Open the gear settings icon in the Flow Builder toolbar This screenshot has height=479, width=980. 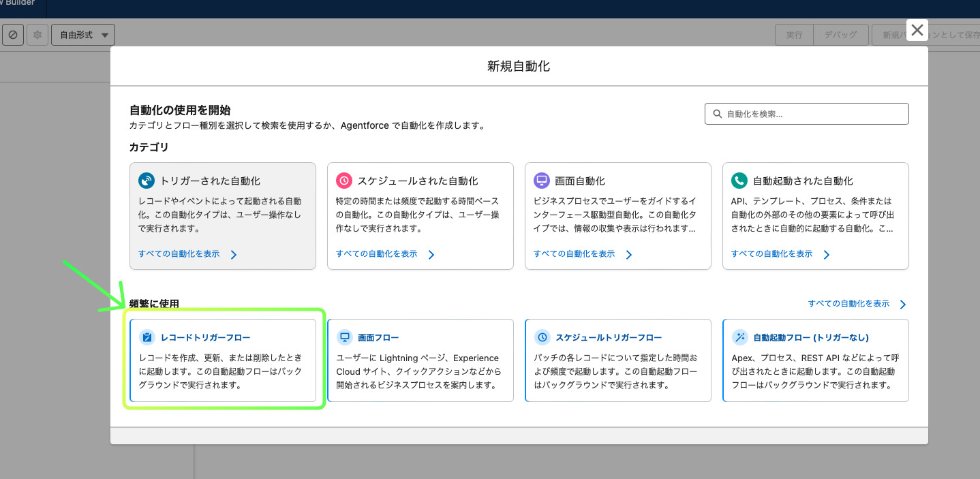tap(37, 35)
